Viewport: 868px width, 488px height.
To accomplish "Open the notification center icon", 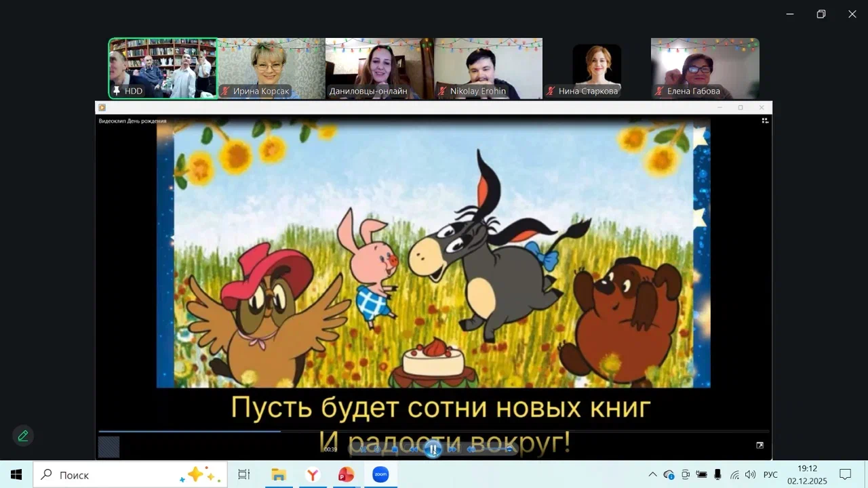I will (x=845, y=474).
